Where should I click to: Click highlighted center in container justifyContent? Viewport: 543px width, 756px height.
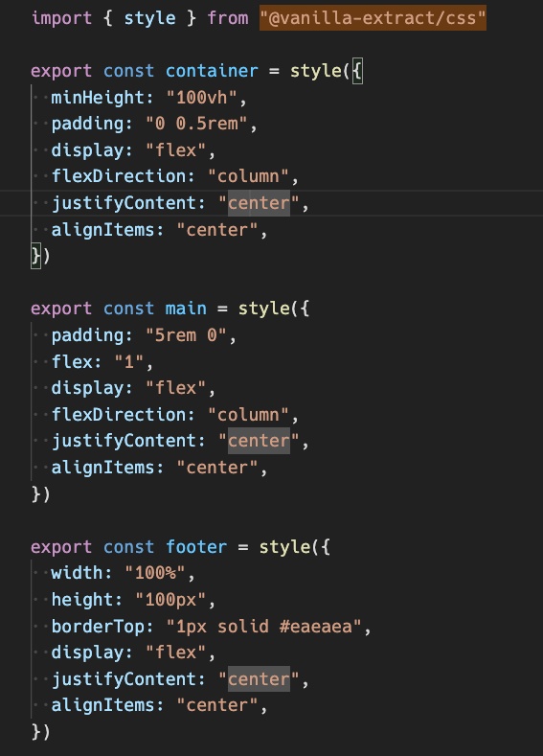259,203
